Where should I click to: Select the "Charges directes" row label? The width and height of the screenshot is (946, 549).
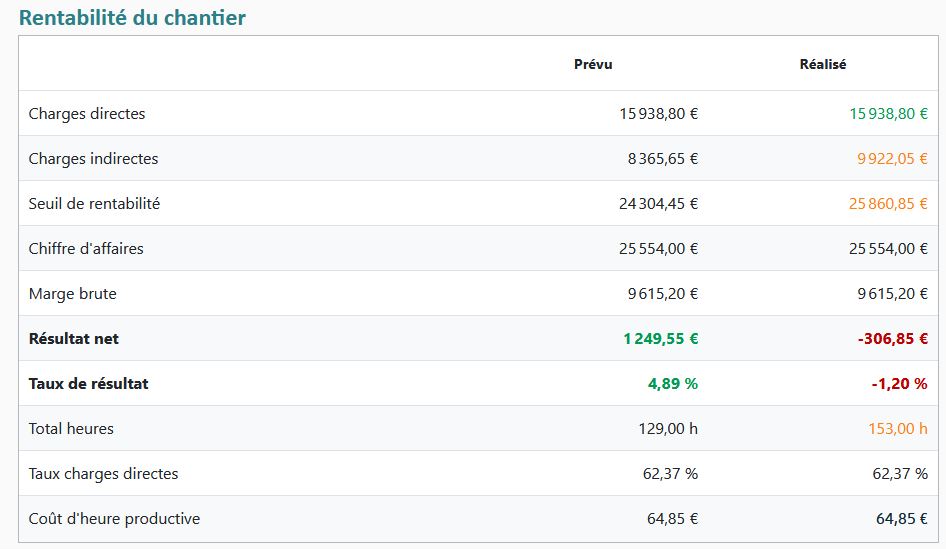point(87,114)
